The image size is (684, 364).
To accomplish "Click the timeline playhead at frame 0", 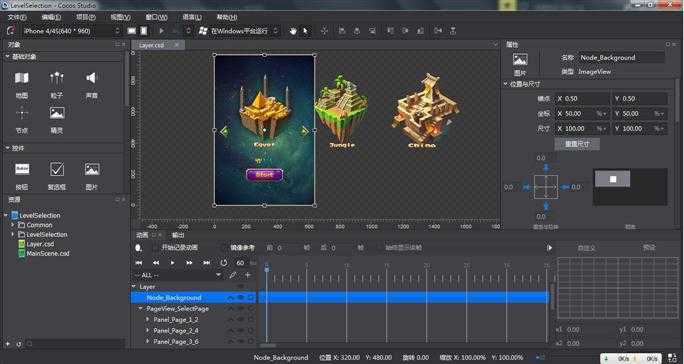I will (x=267, y=269).
